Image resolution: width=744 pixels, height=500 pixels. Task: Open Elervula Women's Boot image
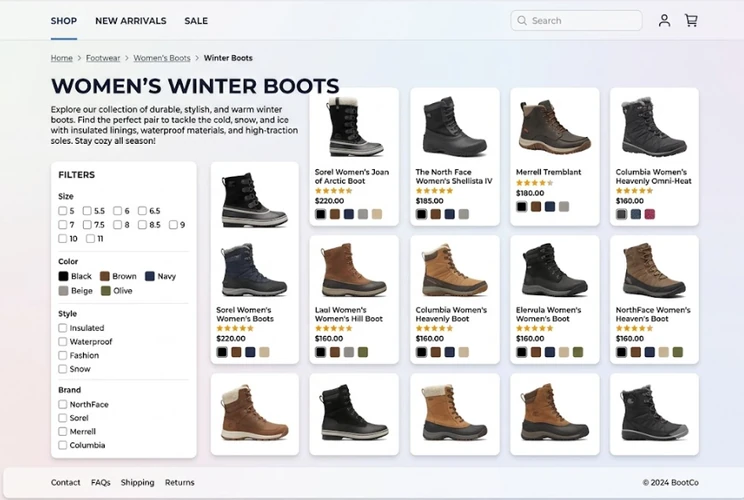tap(554, 269)
